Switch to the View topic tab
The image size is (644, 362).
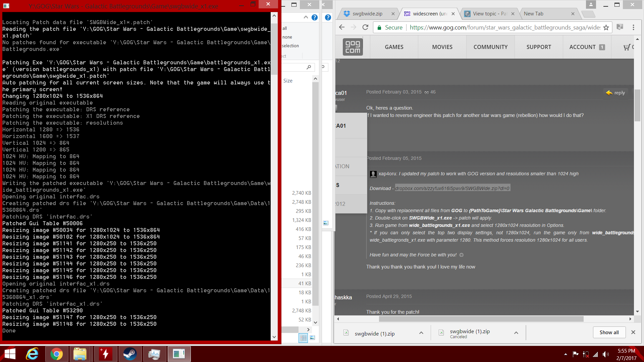tap(489, 14)
